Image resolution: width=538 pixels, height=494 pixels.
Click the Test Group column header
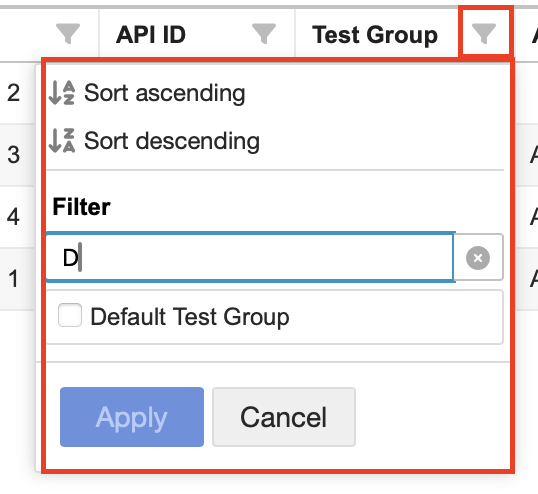tap(375, 35)
